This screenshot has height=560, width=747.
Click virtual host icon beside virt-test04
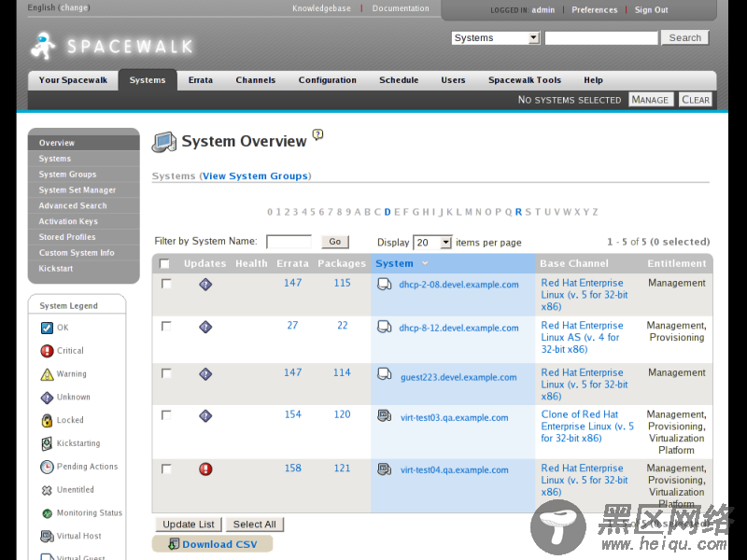point(385,469)
